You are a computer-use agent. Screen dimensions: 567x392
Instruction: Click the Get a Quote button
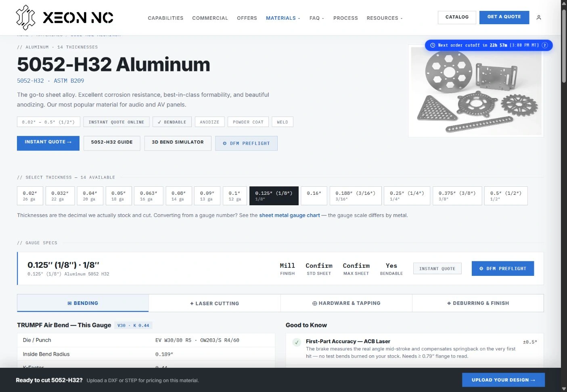[x=504, y=17]
